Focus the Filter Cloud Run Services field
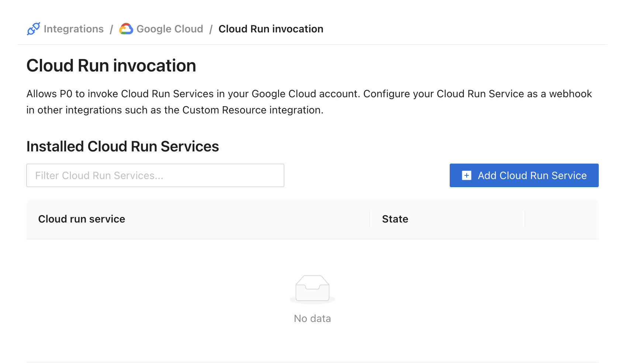The height and width of the screenshot is (364, 643). [155, 175]
